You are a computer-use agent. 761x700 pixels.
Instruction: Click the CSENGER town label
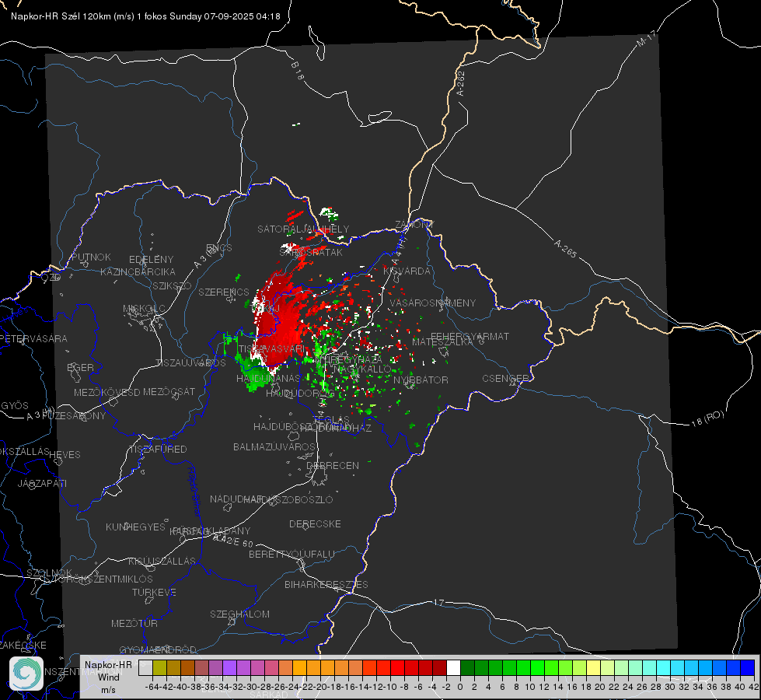[x=505, y=379]
